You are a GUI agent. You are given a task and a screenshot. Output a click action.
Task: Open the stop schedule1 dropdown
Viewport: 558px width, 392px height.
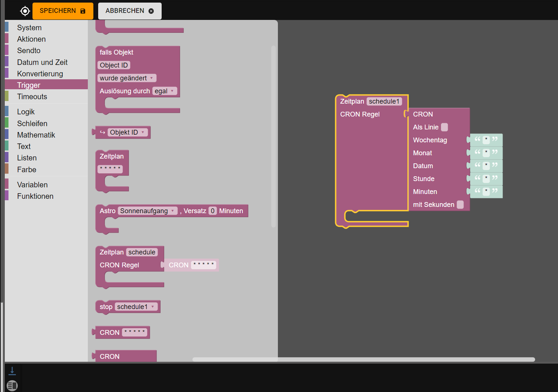click(x=136, y=307)
